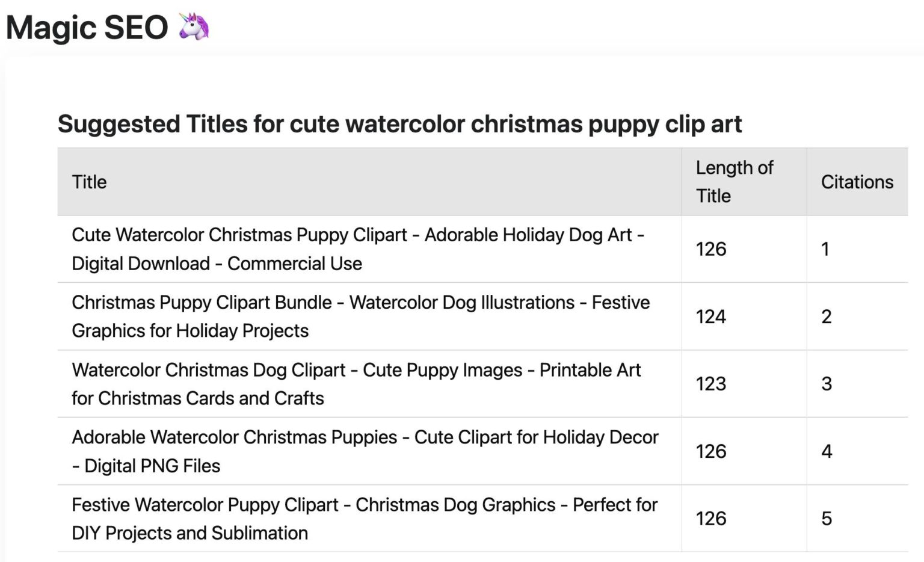Click the unicorn emoji icon
This screenshot has height=562, width=924.
tap(194, 27)
